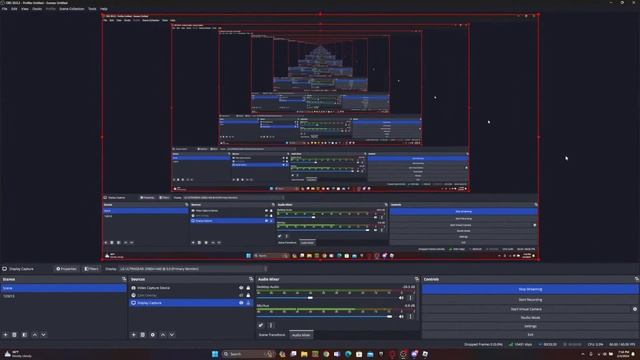The image size is (640, 360).
Task: Mute Desktop Audio speaker icon
Action: coord(401,298)
